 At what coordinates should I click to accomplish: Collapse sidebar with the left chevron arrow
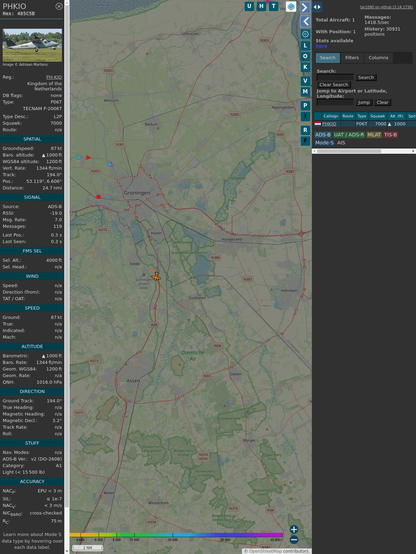pos(305,22)
